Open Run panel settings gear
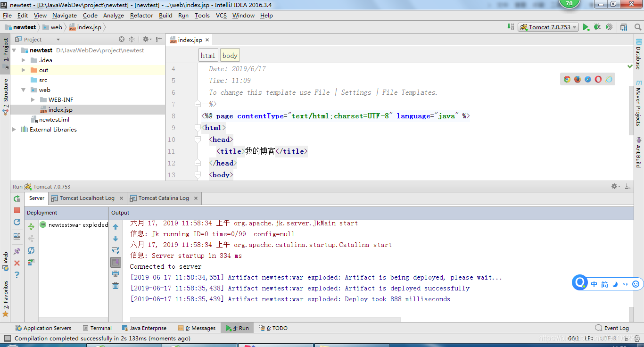Image resolution: width=644 pixels, height=347 pixels. coord(616,187)
